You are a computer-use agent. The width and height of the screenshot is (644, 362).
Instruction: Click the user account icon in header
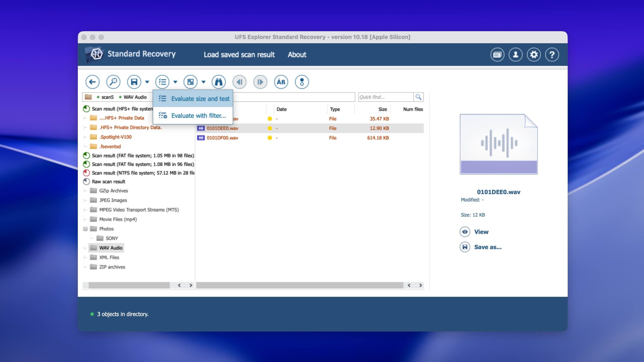click(x=515, y=55)
